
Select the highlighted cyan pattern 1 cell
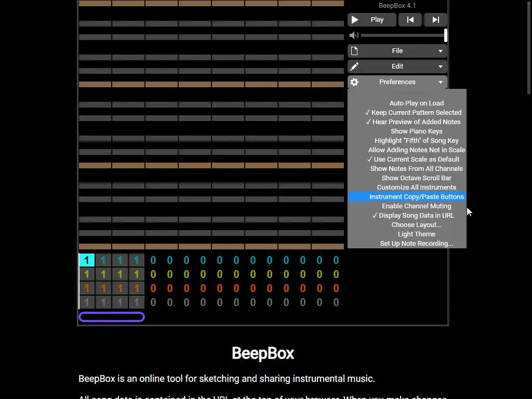tap(87, 260)
